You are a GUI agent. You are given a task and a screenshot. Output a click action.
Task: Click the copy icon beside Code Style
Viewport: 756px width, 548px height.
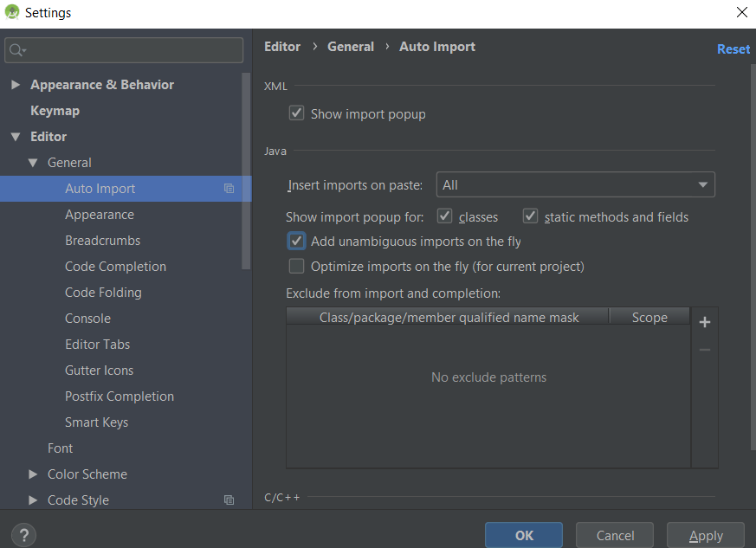click(x=229, y=500)
